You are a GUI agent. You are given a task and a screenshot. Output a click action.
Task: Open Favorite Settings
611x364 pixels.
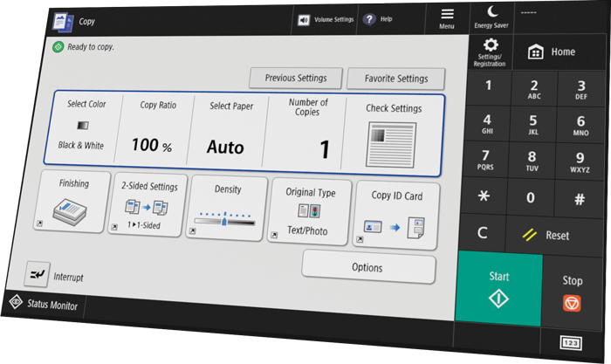pos(395,79)
